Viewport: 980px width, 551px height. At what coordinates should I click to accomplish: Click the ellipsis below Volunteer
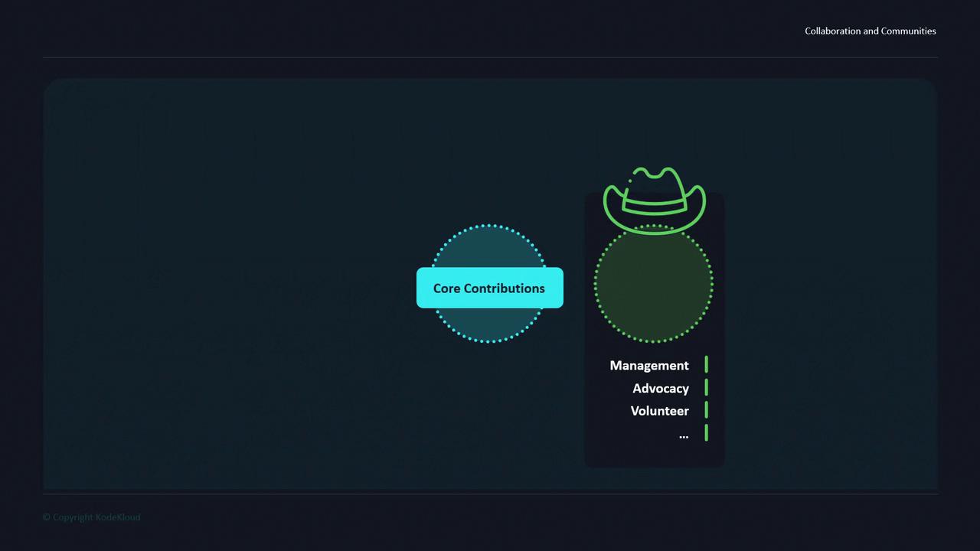(x=684, y=435)
